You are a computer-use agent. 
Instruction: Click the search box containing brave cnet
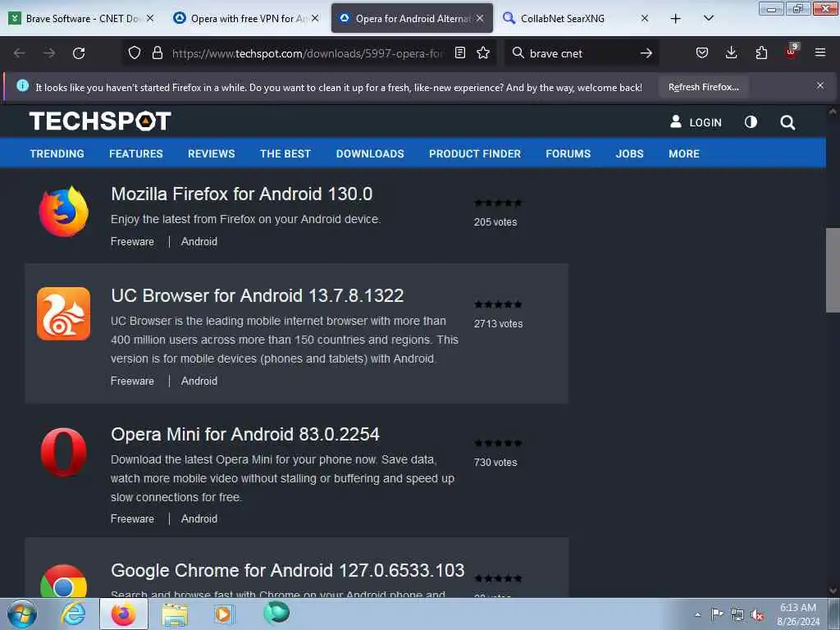point(582,53)
